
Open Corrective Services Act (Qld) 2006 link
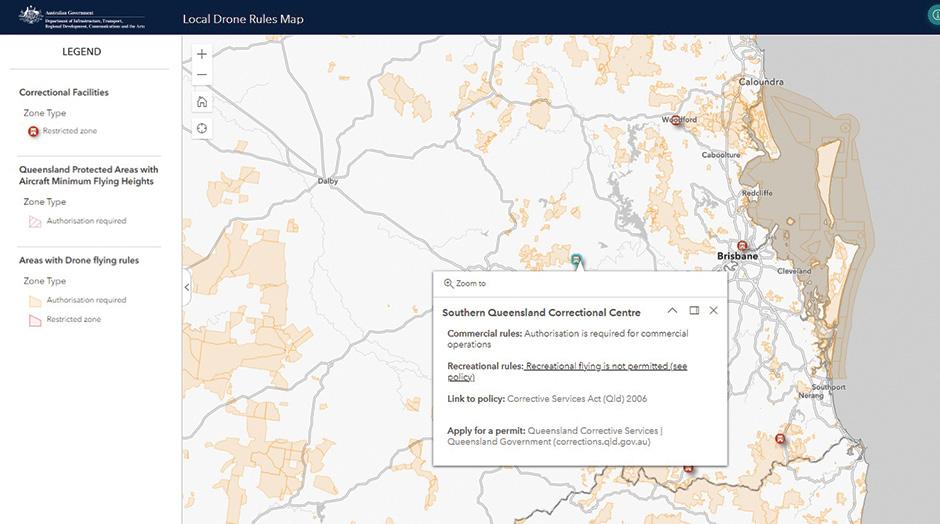tap(577, 399)
